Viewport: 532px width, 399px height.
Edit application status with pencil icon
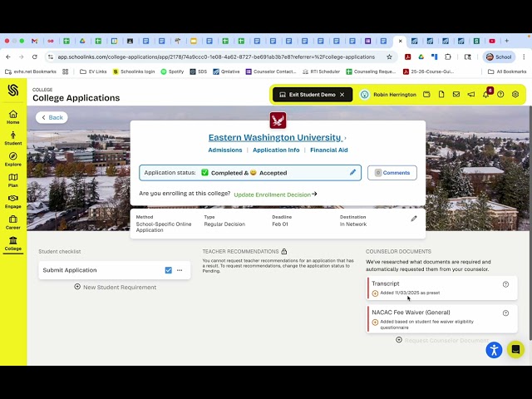pyautogui.click(x=352, y=172)
